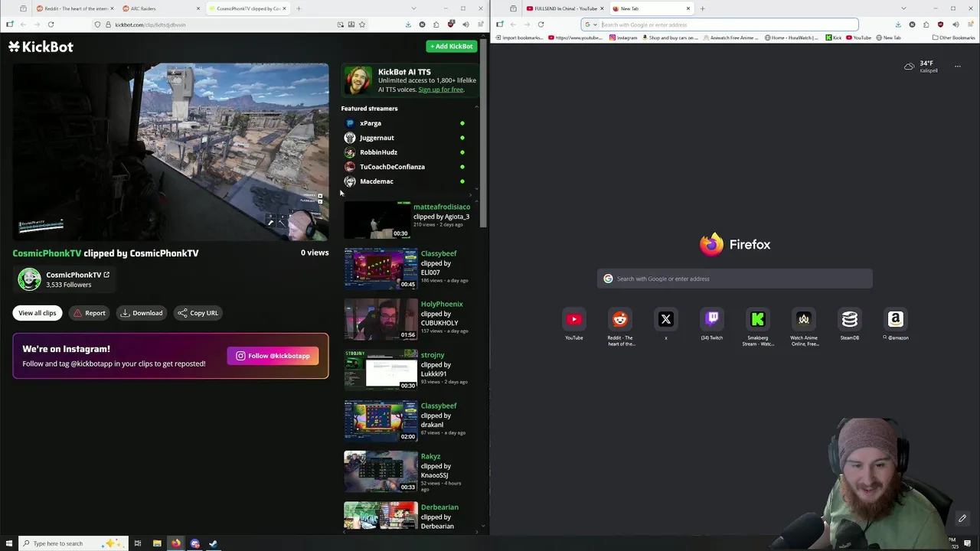Reload the kickbot.com page
The width and height of the screenshot is (980, 551).
[51, 24]
